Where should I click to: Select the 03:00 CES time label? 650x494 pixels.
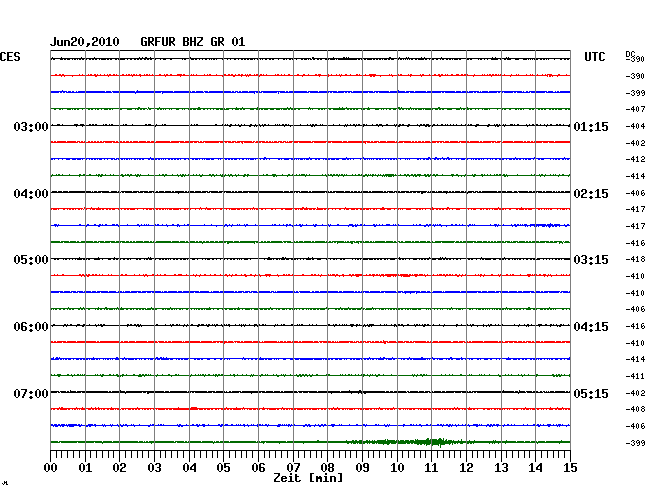point(31,126)
